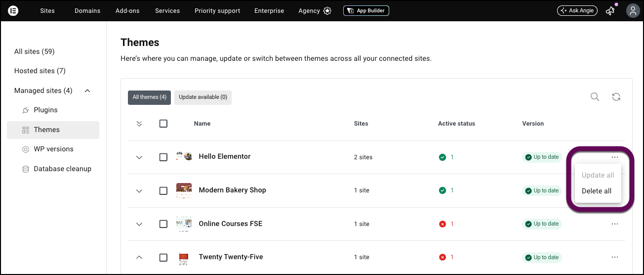This screenshot has height=275, width=644.
Task: Open All sites (59) in sidebar
Action: point(35,51)
